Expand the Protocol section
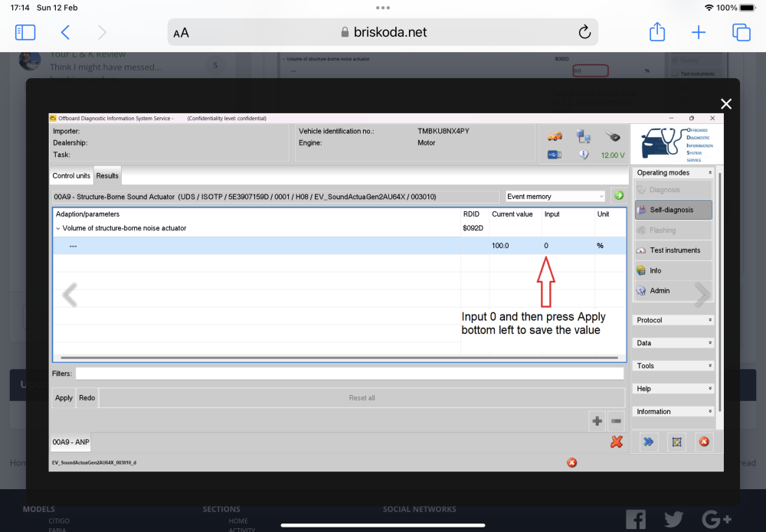Screen dimensions: 766x532 (x=674, y=320)
